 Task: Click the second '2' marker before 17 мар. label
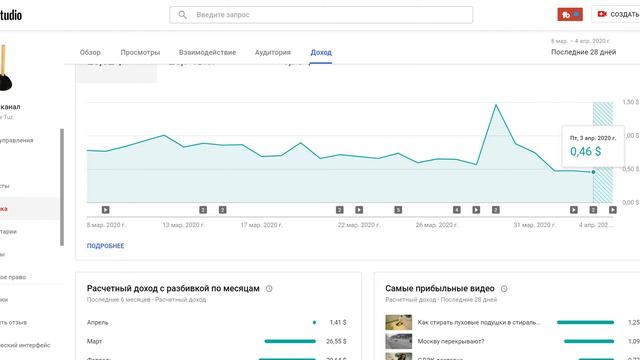coord(222,210)
